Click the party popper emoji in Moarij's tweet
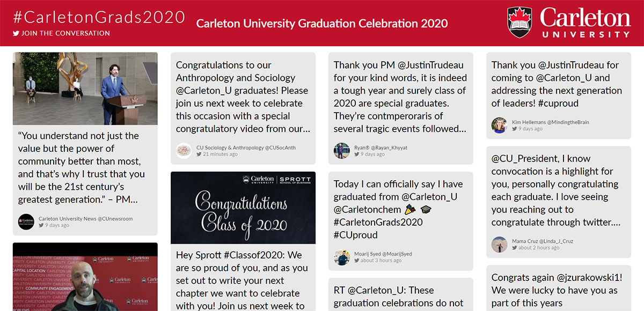Image resolution: width=644 pixels, height=311 pixels. pos(409,209)
